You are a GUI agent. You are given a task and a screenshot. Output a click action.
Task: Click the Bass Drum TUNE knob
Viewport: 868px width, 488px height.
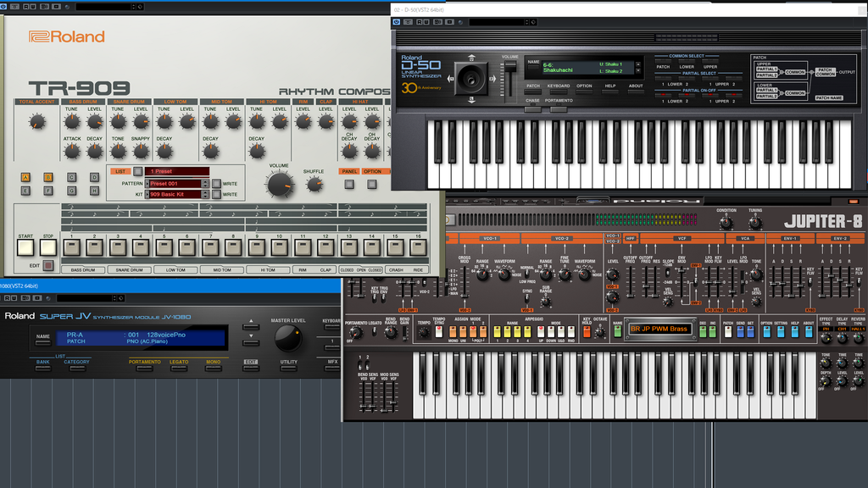click(72, 122)
